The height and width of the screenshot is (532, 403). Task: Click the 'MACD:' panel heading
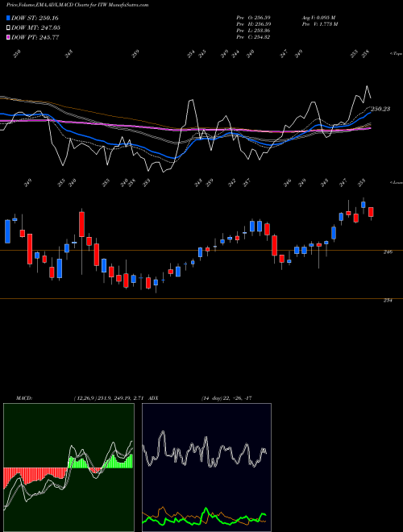click(x=23, y=398)
